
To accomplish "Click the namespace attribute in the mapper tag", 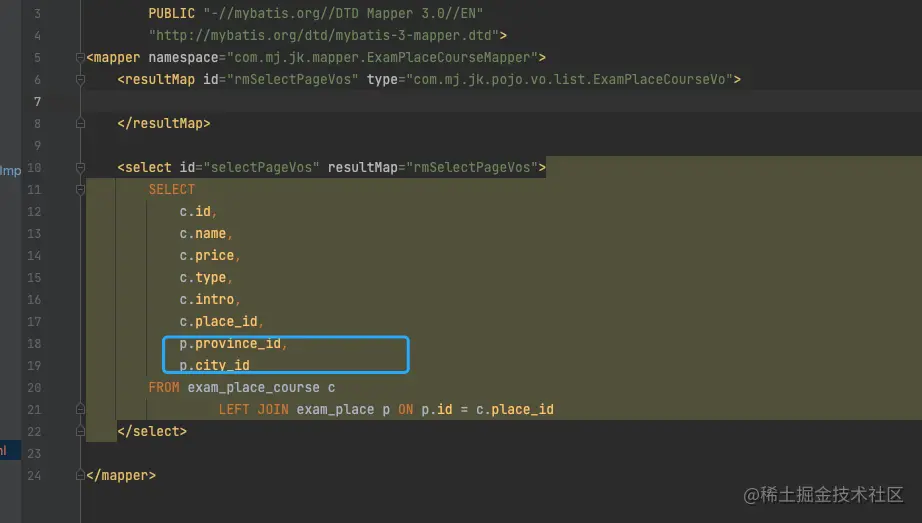I will [183, 58].
